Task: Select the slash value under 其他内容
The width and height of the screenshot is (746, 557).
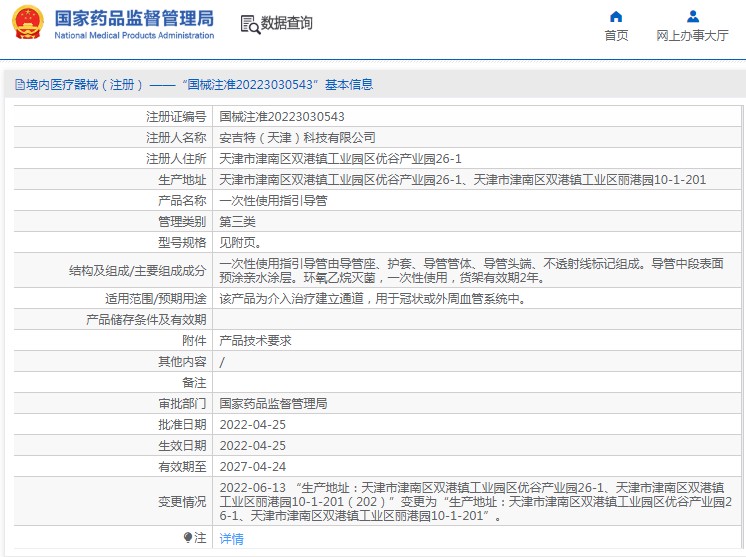Action: click(x=222, y=362)
